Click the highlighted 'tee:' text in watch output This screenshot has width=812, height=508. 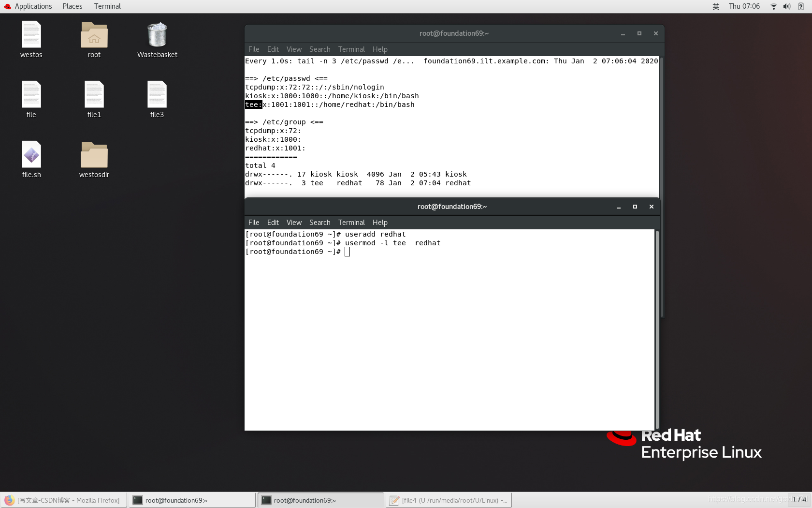tap(253, 105)
